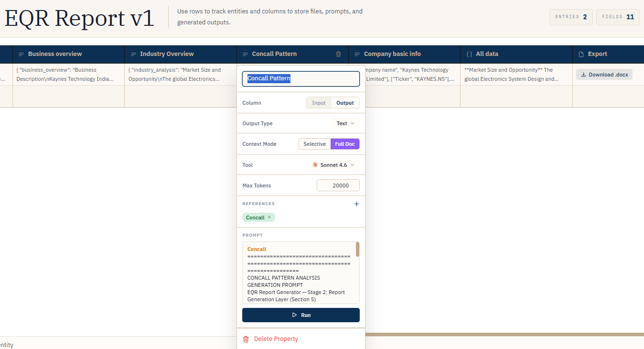Screen dimensions: 644x349
Task: Edit the Concall Pattern name field
Action: tap(301, 78)
